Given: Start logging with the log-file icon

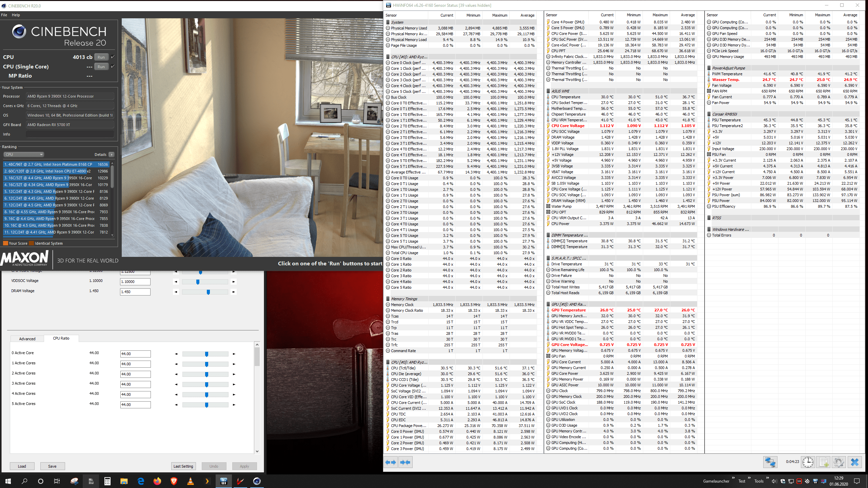Looking at the screenshot, I should coord(824,462).
